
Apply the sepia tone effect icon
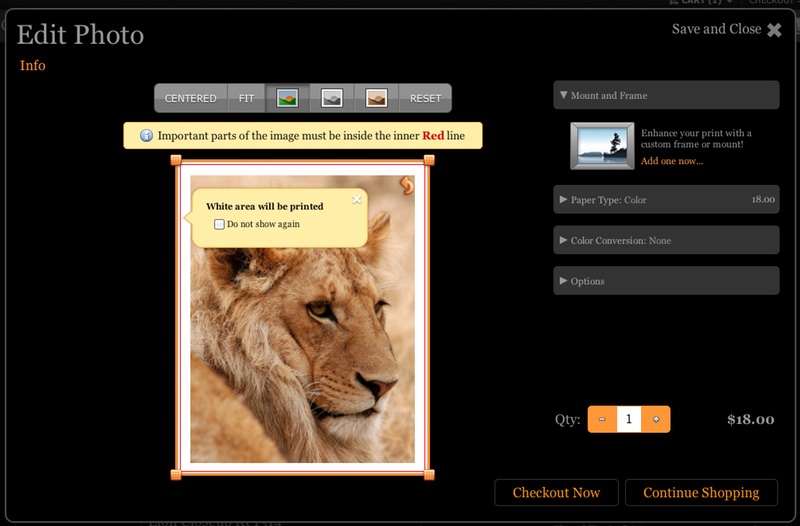coord(376,98)
